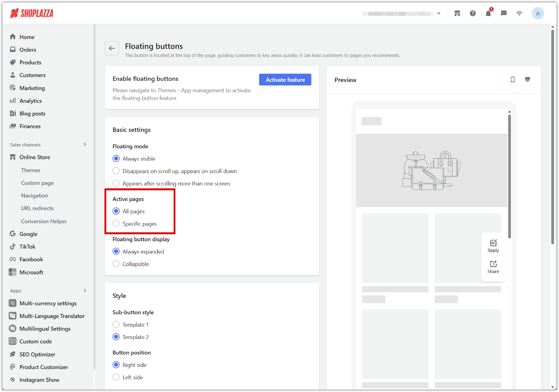Click the Orders icon in sidebar

click(x=13, y=49)
